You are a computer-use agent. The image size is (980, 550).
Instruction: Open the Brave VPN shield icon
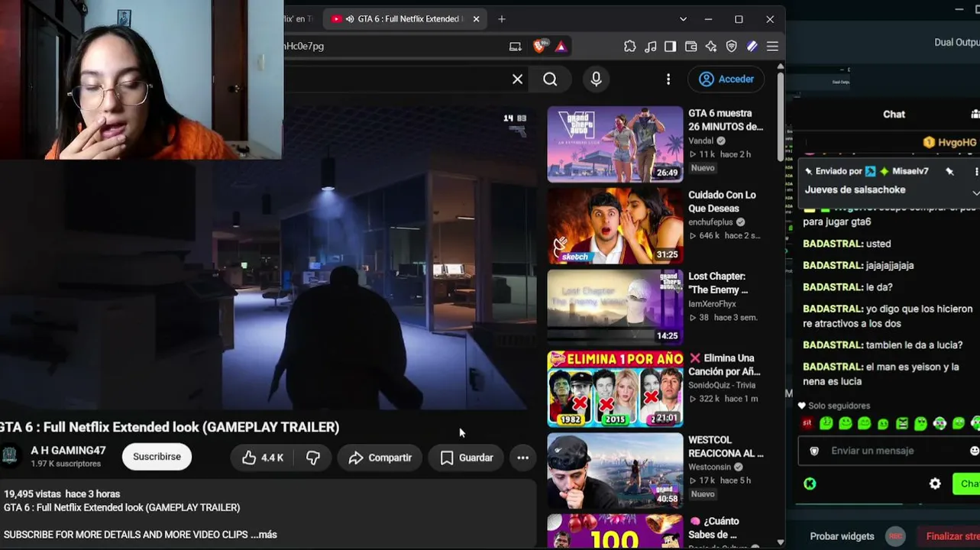point(732,47)
